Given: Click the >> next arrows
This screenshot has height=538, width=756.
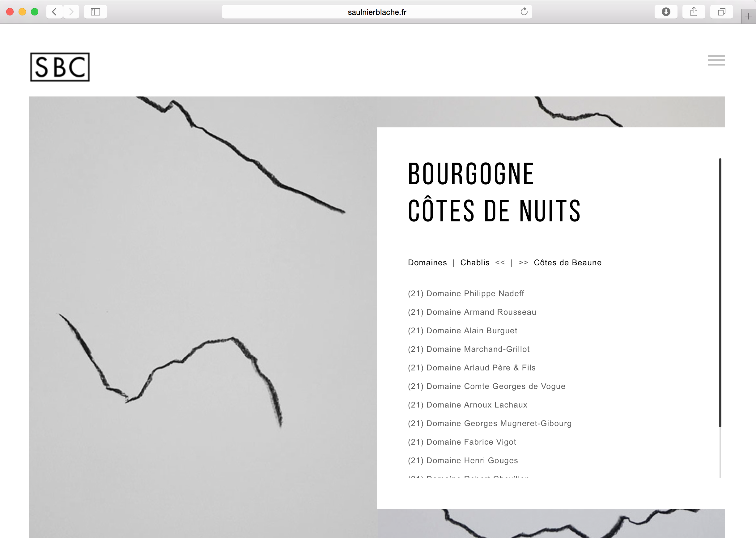Looking at the screenshot, I should (523, 263).
